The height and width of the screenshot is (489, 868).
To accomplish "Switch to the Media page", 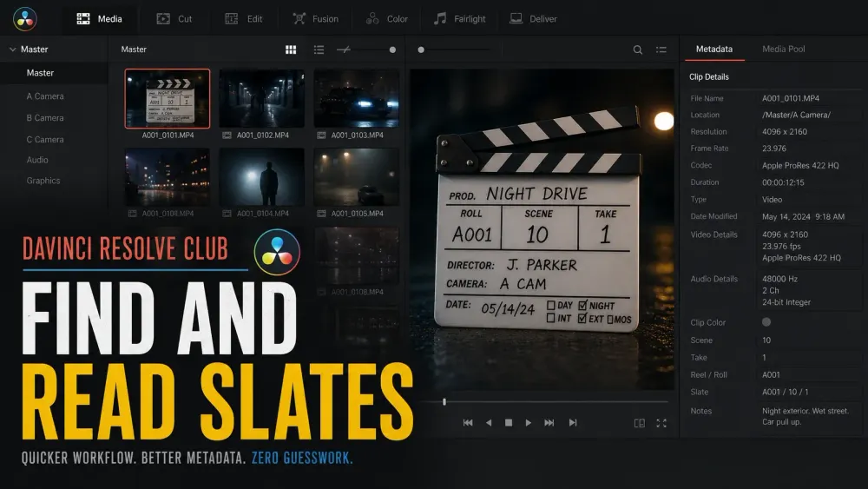I will 99,19.
